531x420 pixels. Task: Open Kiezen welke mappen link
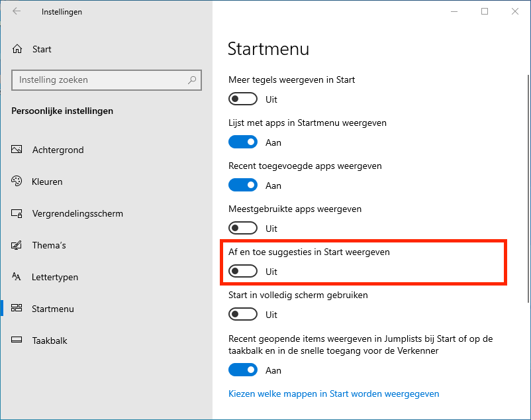(334, 394)
